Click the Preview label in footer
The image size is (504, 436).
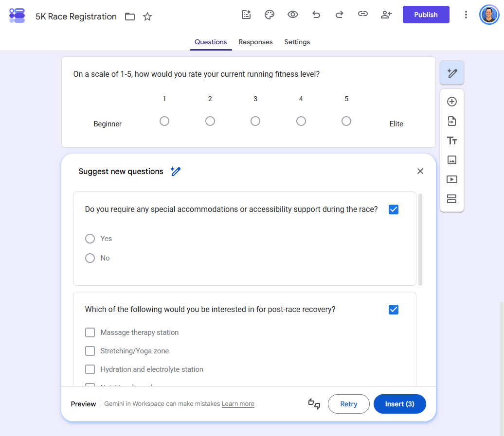coord(83,404)
